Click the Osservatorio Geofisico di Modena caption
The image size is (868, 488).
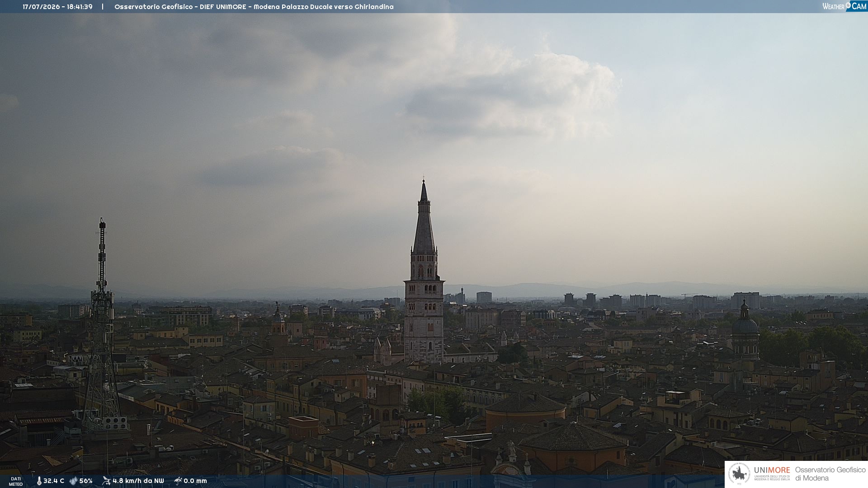(x=830, y=474)
